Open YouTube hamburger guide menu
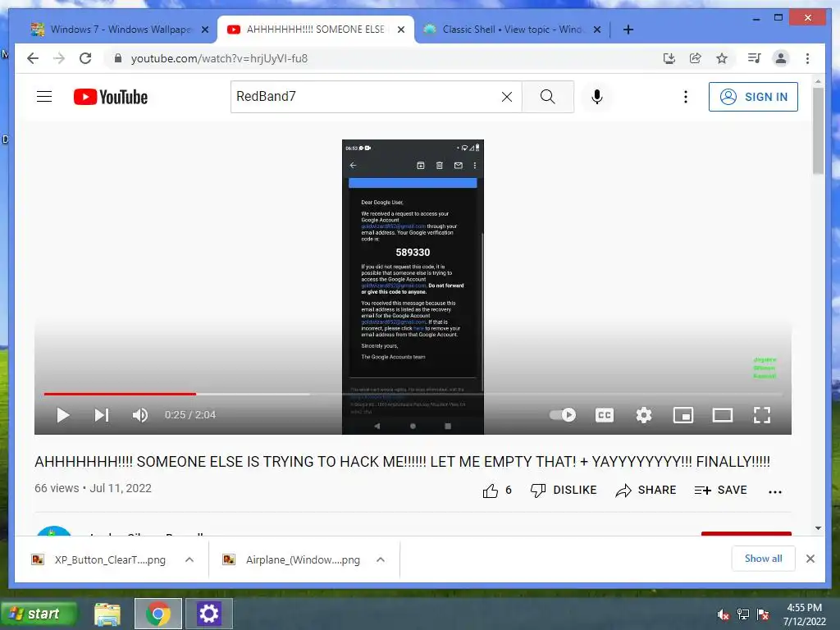840x630 pixels. click(x=44, y=97)
